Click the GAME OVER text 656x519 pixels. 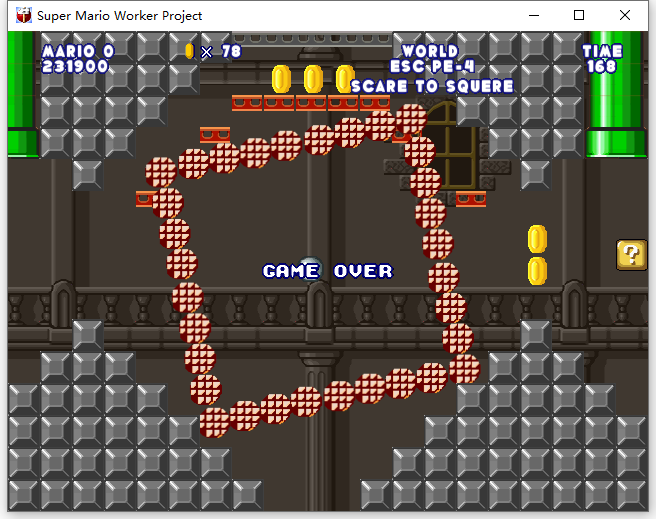[328, 271]
